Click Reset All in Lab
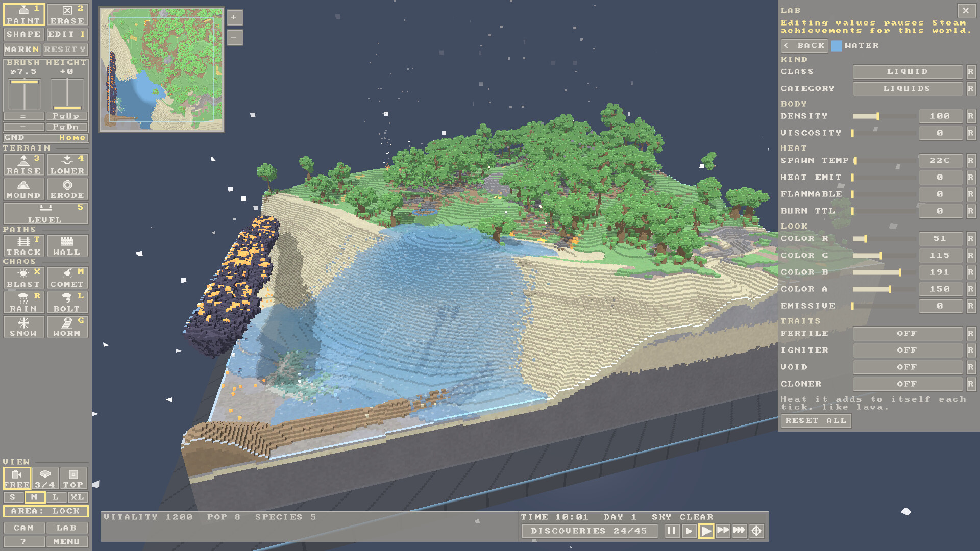980x551 pixels. coord(816,421)
